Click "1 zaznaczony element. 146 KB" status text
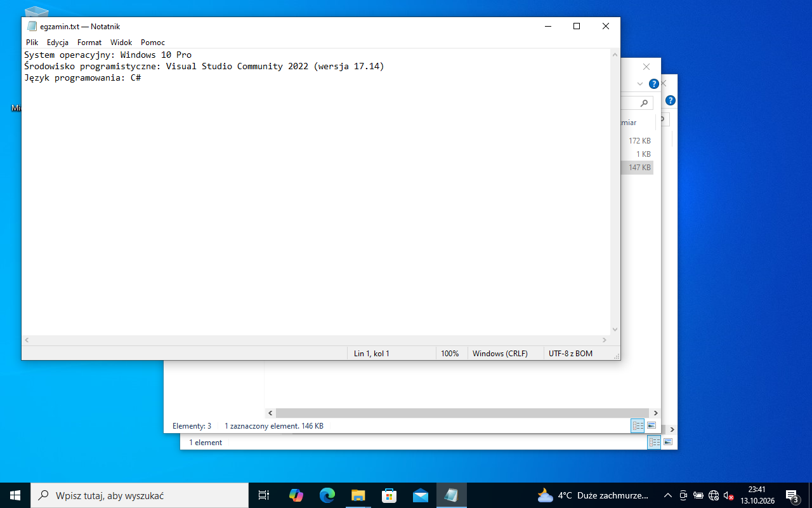Screen dimensions: 812x508 coord(274,426)
